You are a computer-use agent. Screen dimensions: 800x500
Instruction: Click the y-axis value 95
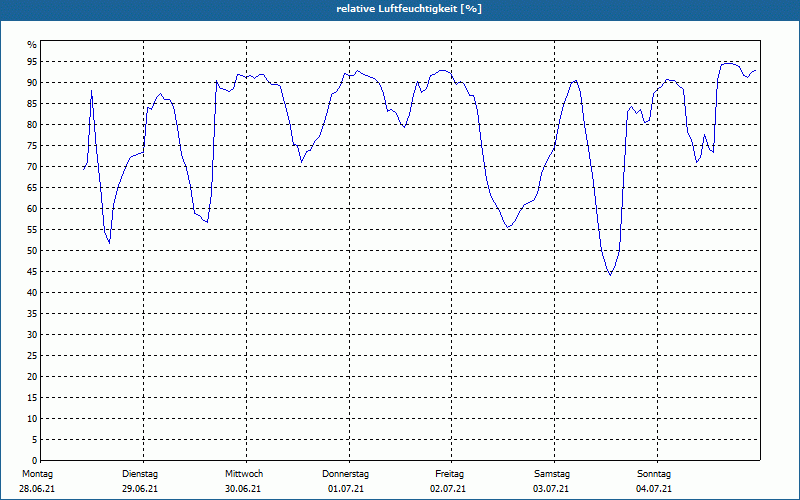point(32,62)
